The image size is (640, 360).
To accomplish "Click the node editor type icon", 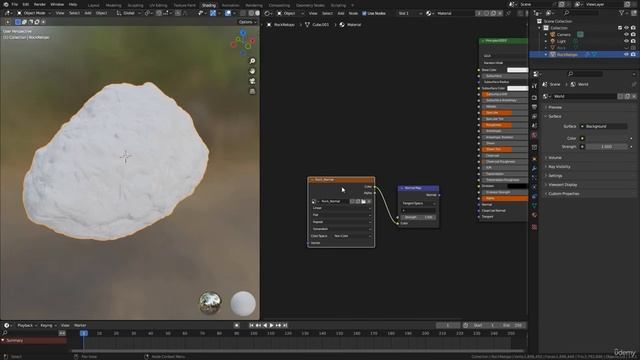I will pyautogui.click(x=267, y=13).
